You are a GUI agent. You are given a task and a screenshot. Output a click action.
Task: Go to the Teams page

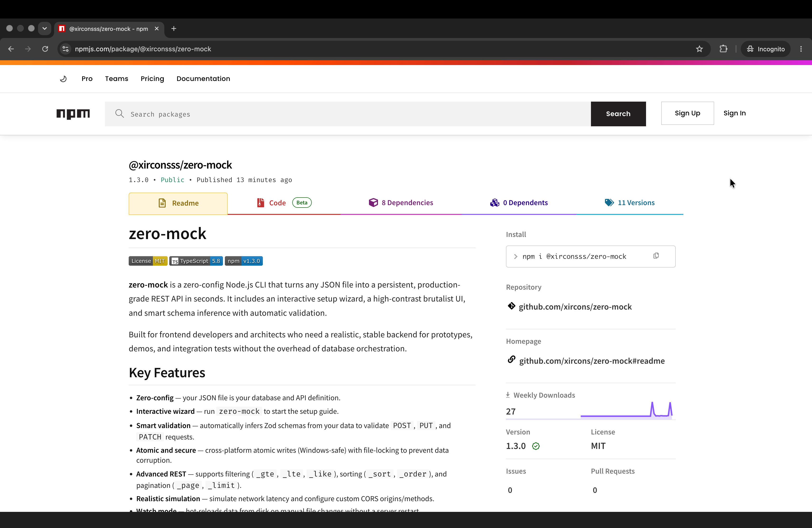point(117,79)
